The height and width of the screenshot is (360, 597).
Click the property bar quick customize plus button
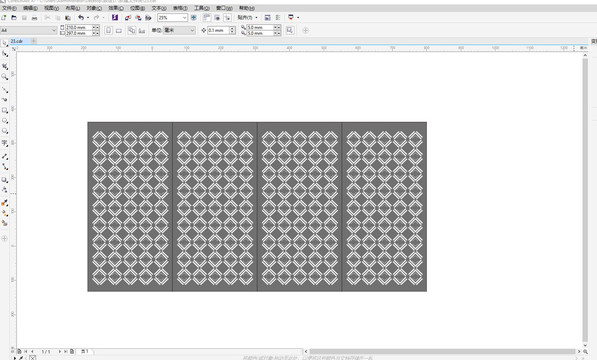point(305,30)
